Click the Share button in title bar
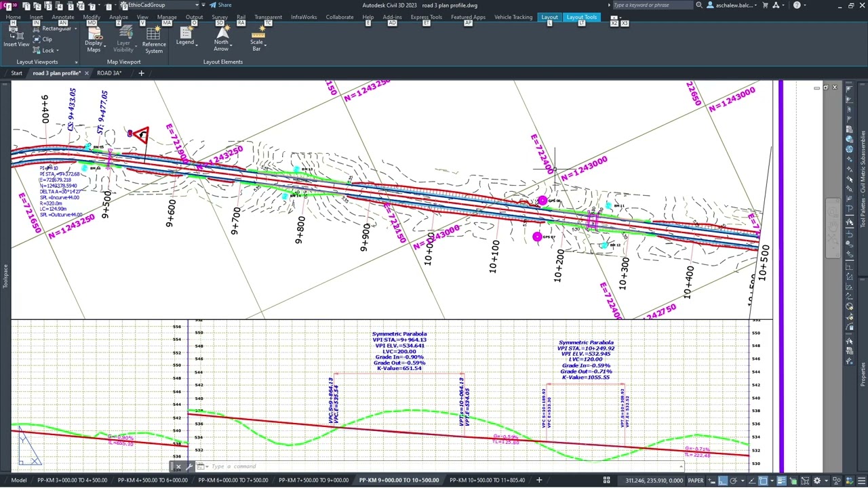This screenshot has width=868, height=488. [220, 5]
